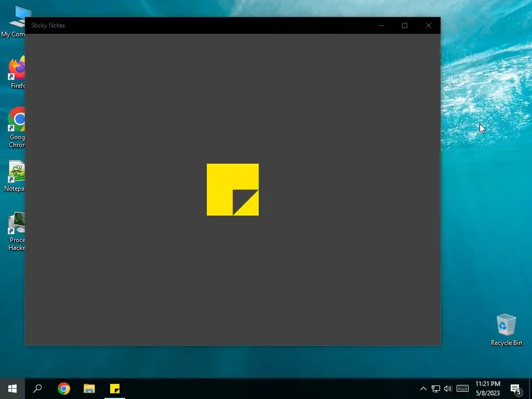Maximize the Sticky Notes window
The height and width of the screenshot is (399, 532).
coord(404,25)
